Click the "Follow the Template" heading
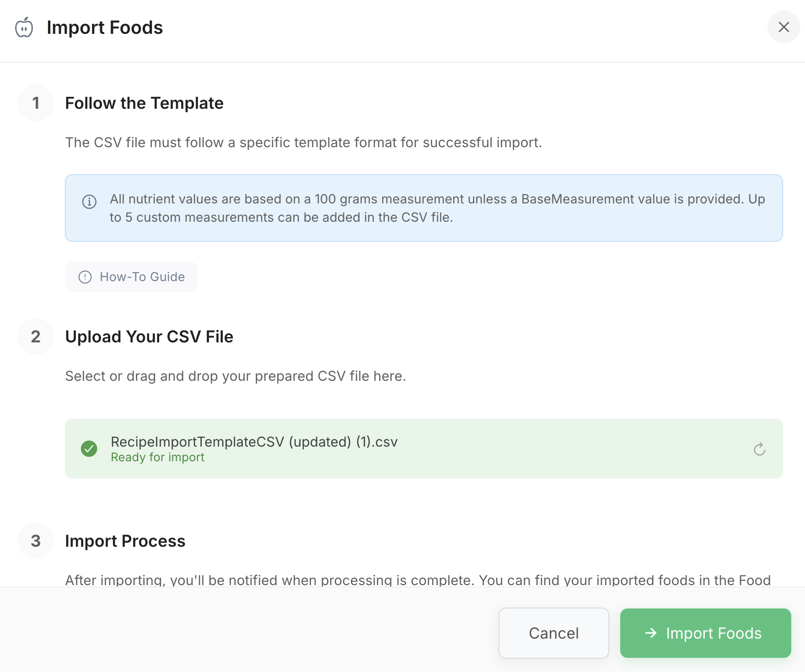This screenshot has height=672, width=805. point(144,103)
